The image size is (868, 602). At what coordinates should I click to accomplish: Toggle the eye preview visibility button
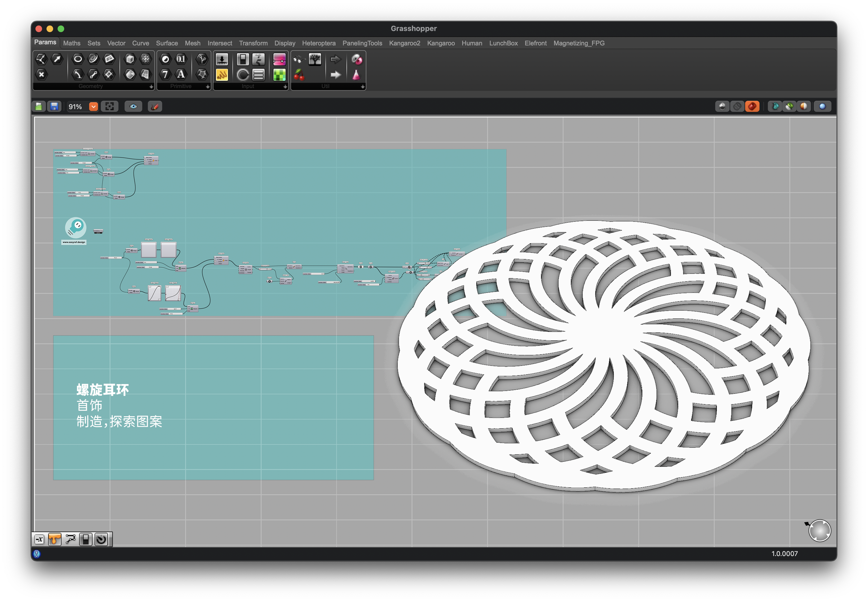click(133, 107)
